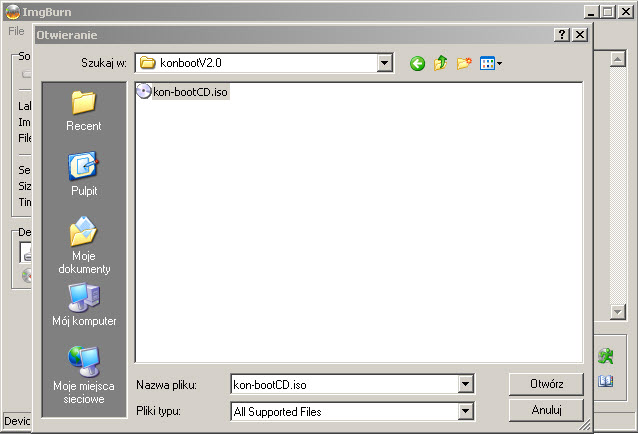Click the Nazwa pliku input field
The height and width of the screenshot is (434, 638).
tap(345, 384)
